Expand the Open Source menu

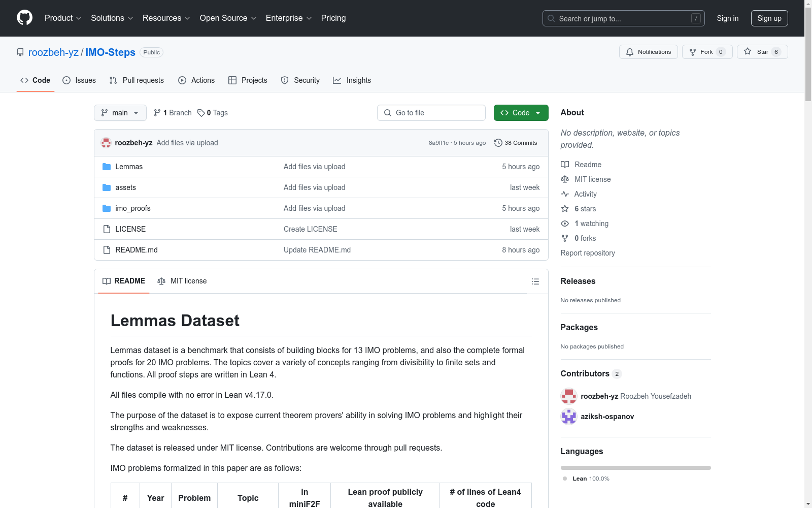point(228,18)
